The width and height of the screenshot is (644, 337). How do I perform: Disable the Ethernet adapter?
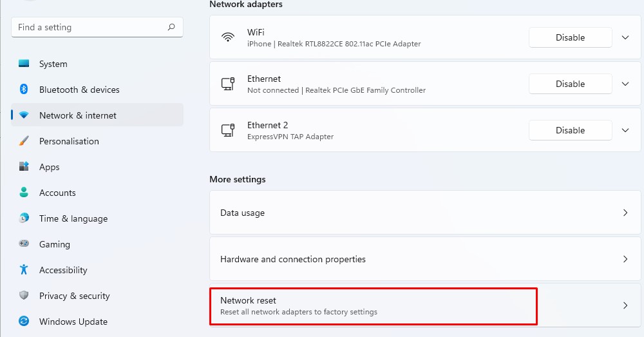(x=570, y=84)
